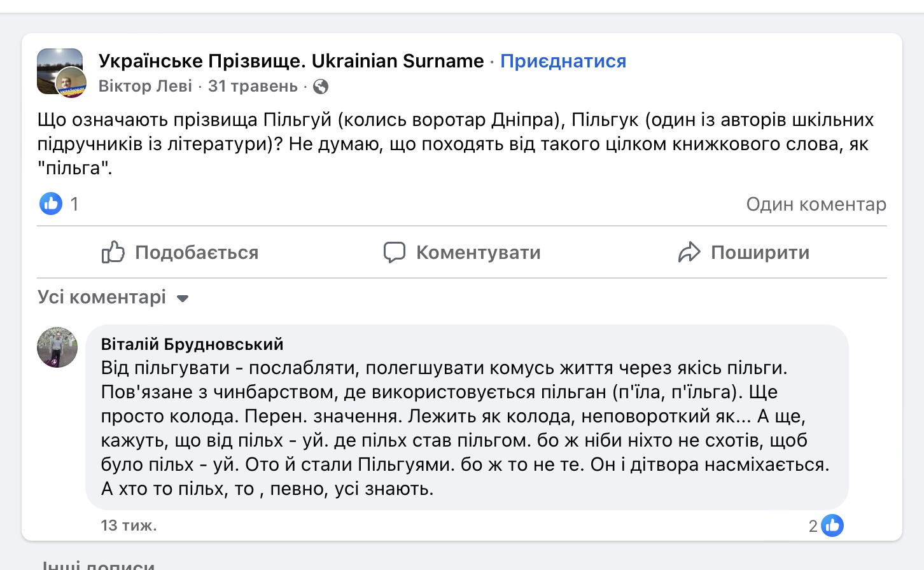Click the Інші дописи heading

click(98, 566)
